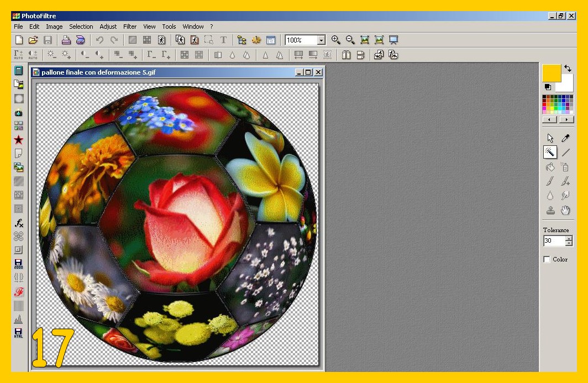The image size is (588, 383).
Task: Select the Magic Wand tool
Action: click(x=550, y=152)
